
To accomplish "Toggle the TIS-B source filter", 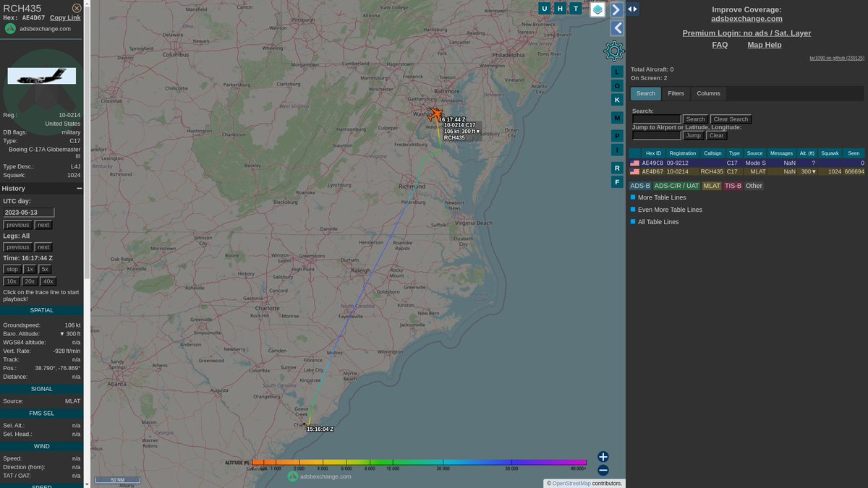I will [733, 186].
